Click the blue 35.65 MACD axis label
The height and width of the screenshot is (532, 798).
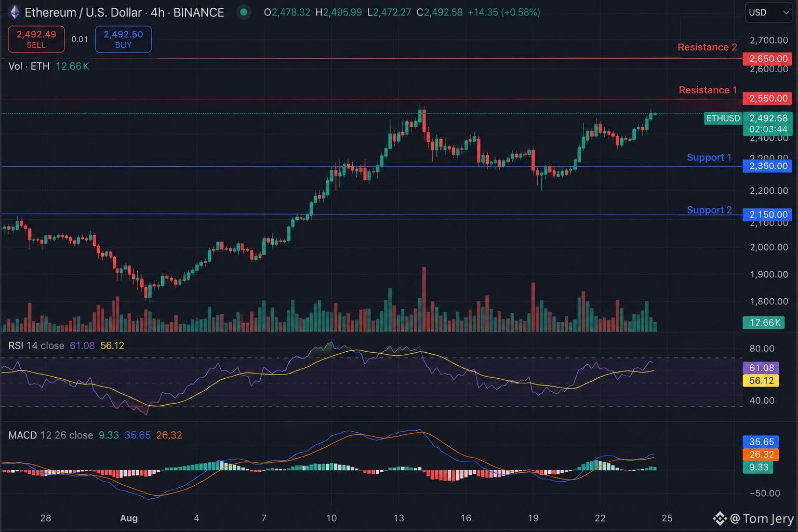(x=761, y=442)
